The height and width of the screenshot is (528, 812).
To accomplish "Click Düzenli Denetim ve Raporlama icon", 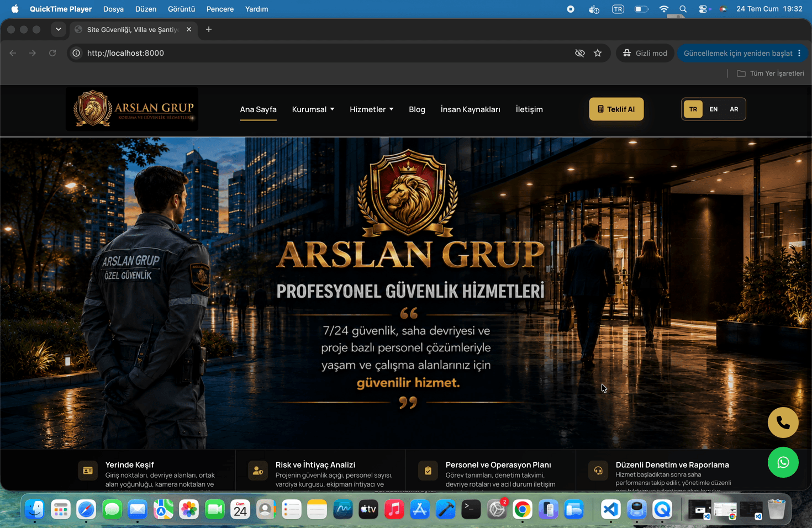I will (598, 471).
